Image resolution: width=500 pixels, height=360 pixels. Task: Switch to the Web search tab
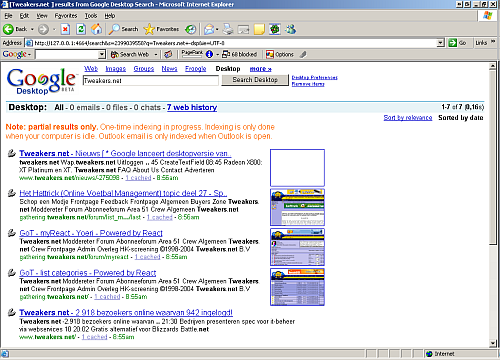pyautogui.click(x=91, y=69)
